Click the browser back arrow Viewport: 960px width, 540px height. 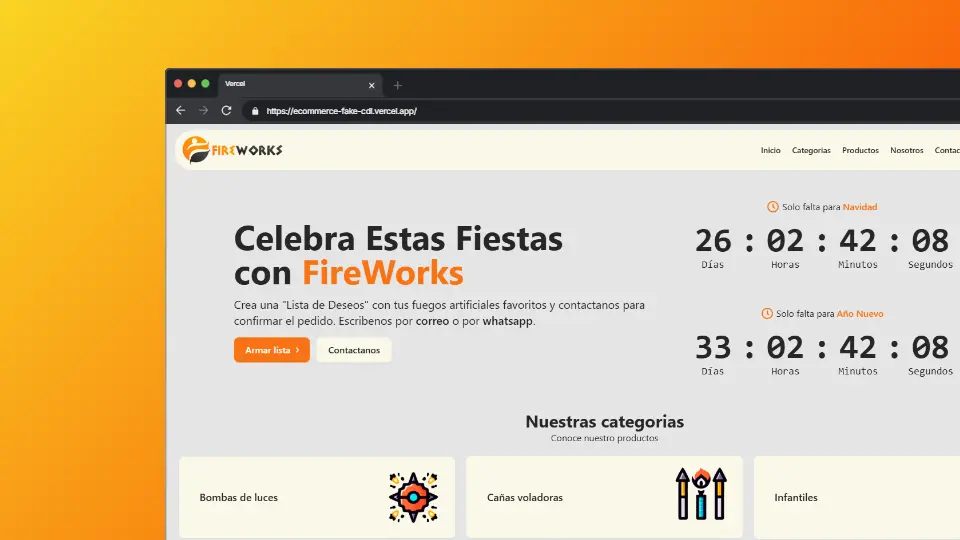point(180,110)
